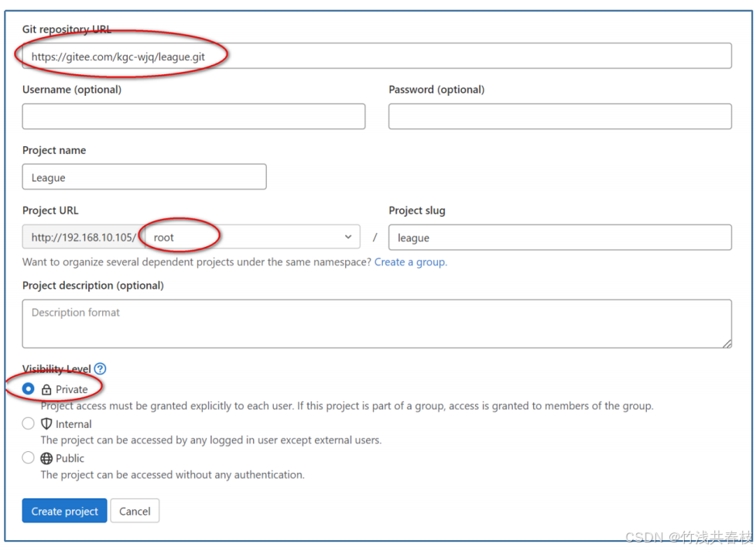Click the Public visibility description text

[x=173, y=475]
